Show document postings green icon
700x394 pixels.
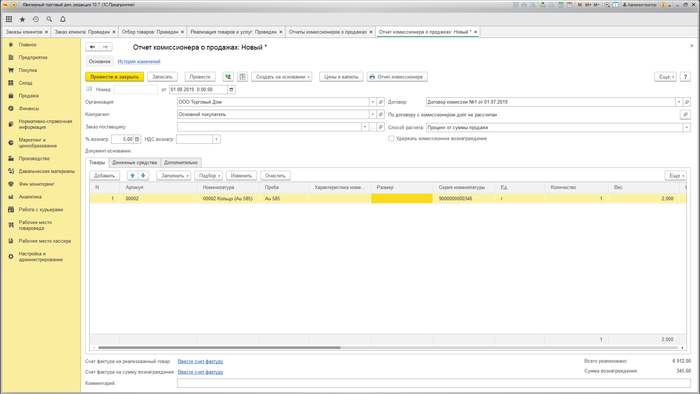pos(228,77)
